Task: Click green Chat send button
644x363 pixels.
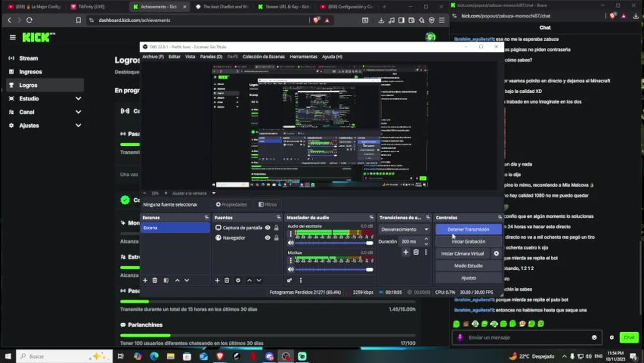Action: [x=629, y=337]
